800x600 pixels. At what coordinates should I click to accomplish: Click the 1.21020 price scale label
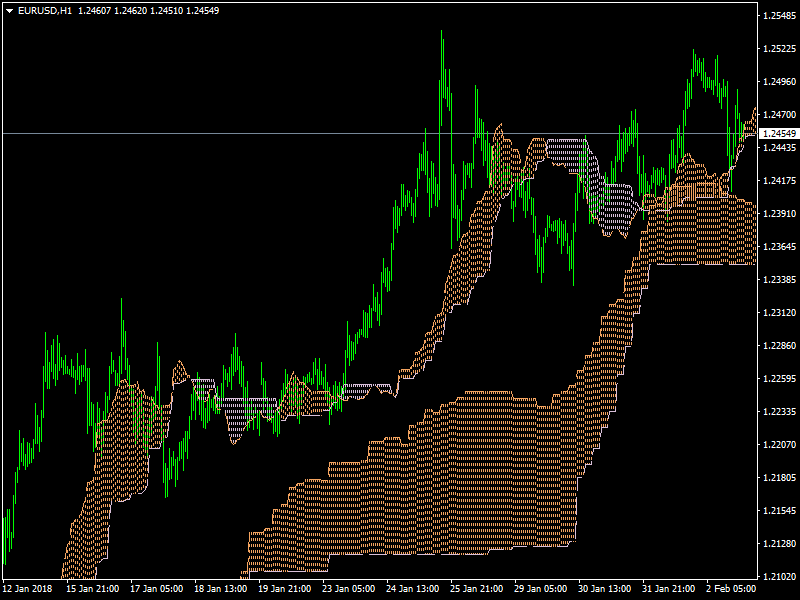(x=778, y=577)
